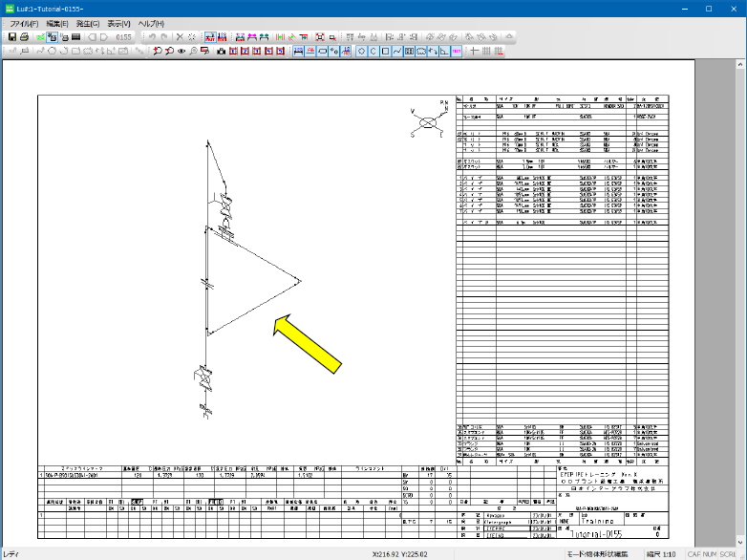
Task: Open the ヘルプ(H) menu
Action: [x=151, y=23]
